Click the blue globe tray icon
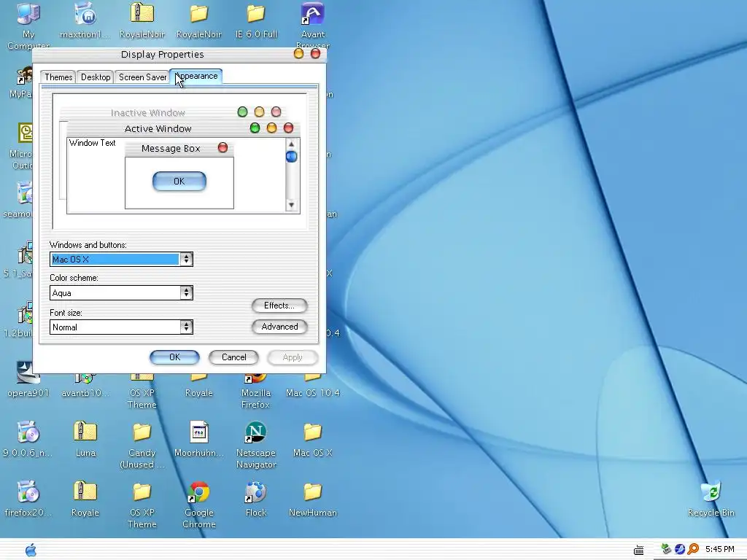The height and width of the screenshot is (560, 747). tap(680, 549)
